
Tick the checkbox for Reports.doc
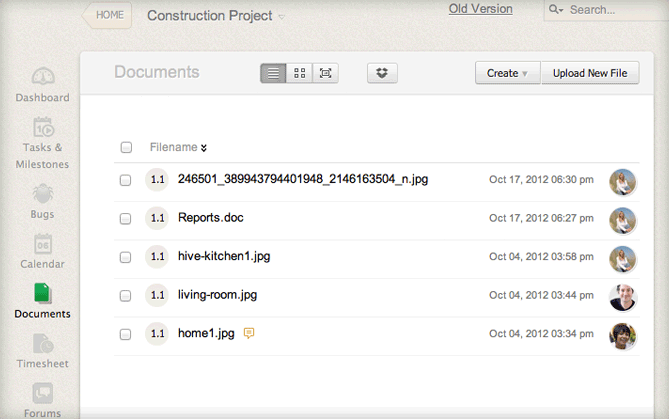pos(126,218)
